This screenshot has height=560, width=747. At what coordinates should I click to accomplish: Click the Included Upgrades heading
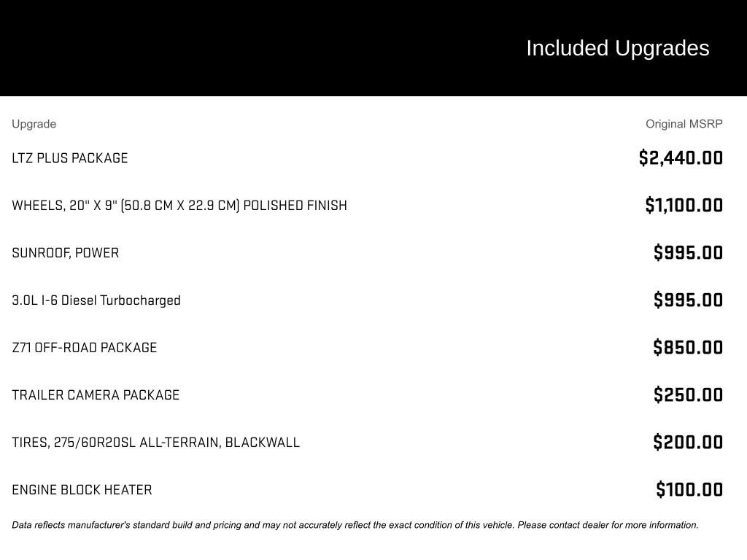[x=617, y=48]
